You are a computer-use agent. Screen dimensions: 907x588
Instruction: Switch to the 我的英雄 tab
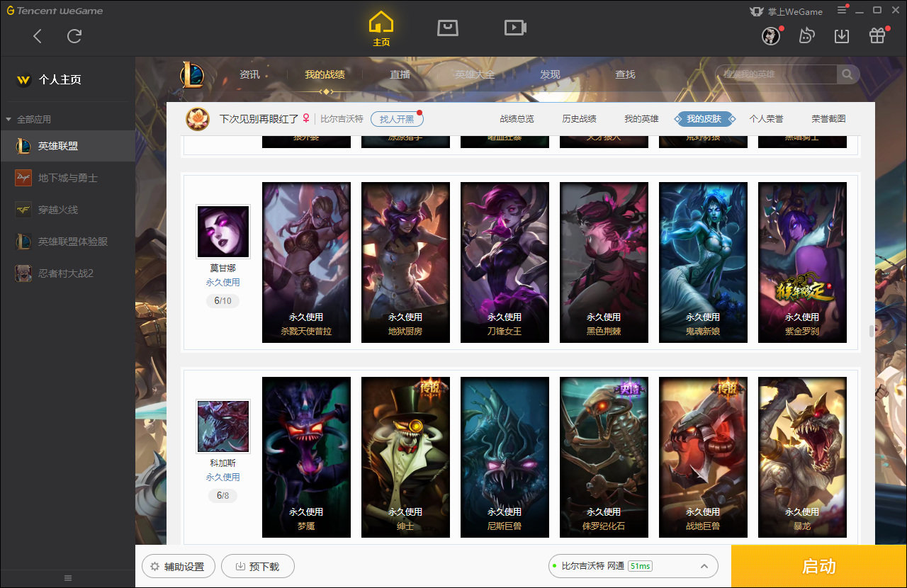click(641, 119)
